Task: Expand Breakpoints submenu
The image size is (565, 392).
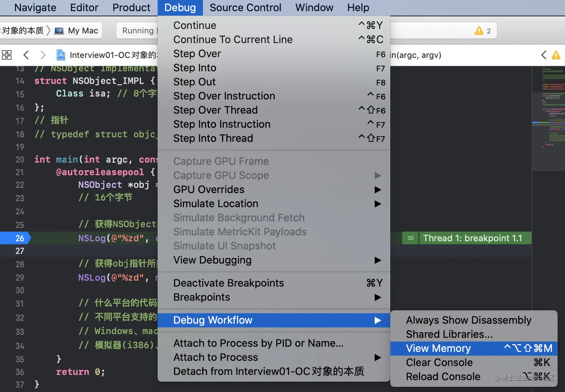Action: 274,297
